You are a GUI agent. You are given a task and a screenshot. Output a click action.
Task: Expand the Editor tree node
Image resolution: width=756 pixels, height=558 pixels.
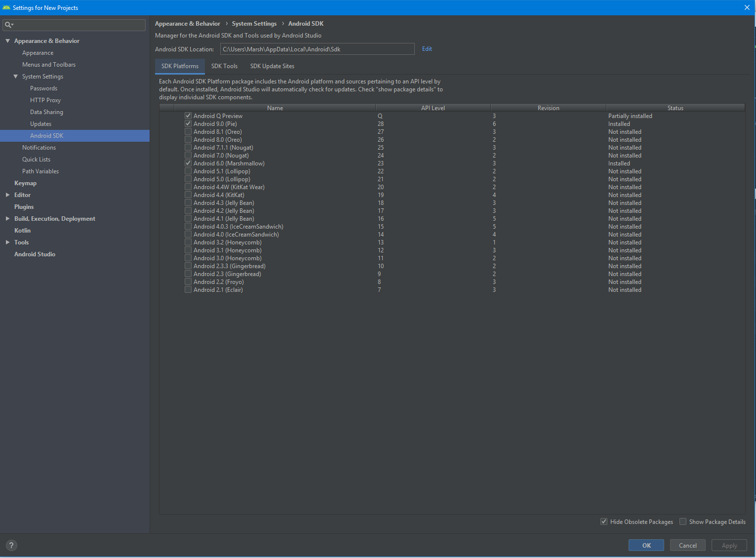(7, 195)
